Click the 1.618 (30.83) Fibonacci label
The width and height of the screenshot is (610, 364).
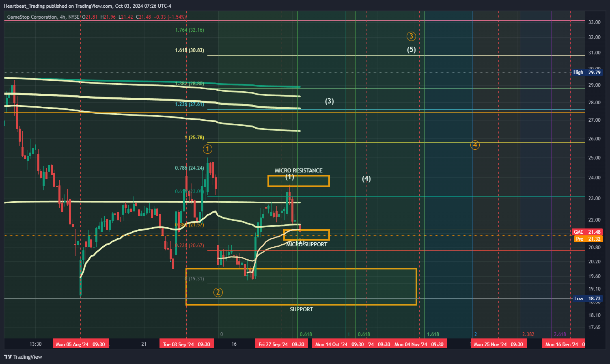(x=190, y=50)
